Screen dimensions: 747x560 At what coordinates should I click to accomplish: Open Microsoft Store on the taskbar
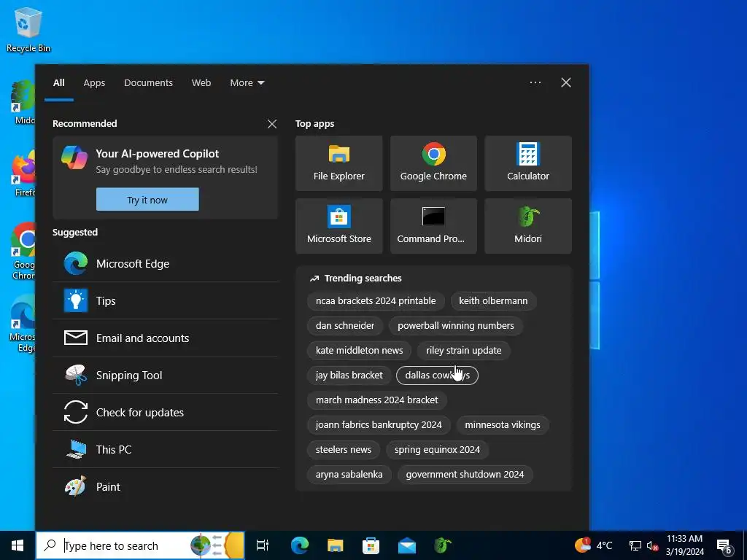click(x=371, y=545)
